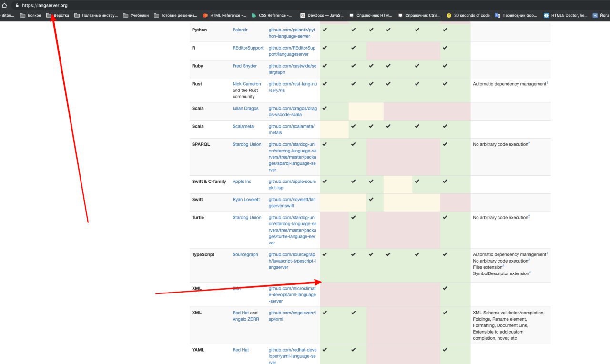Open the angelozerr lsp4xml repo link
This screenshot has height=364, width=610.
pyautogui.click(x=292, y=316)
